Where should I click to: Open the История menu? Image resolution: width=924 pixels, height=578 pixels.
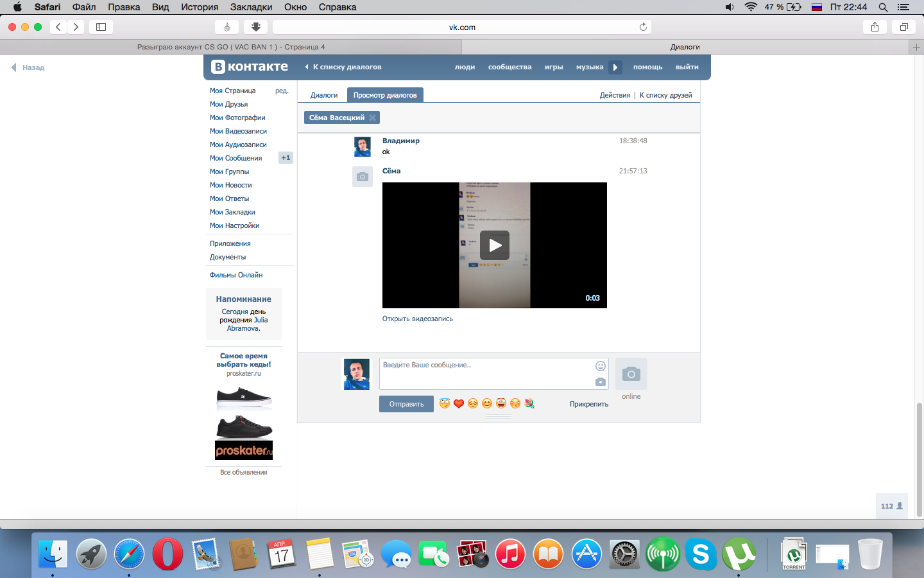click(200, 7)
